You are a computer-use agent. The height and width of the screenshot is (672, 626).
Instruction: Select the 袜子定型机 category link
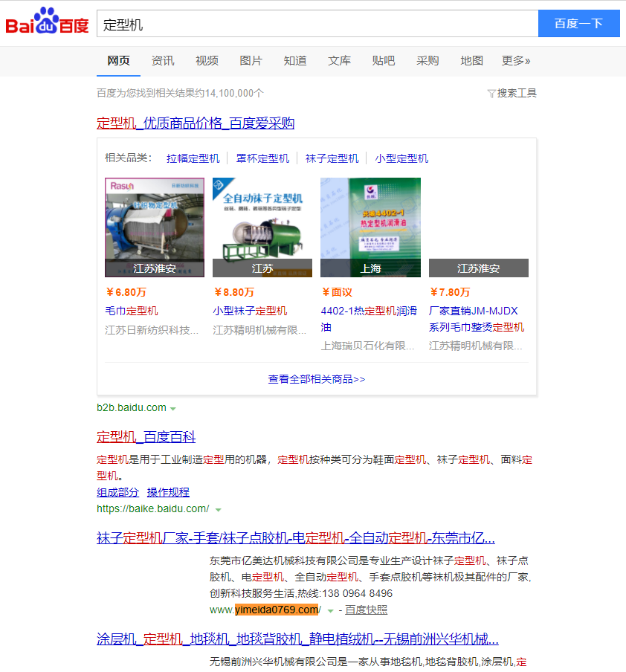(x=332, y=158)
